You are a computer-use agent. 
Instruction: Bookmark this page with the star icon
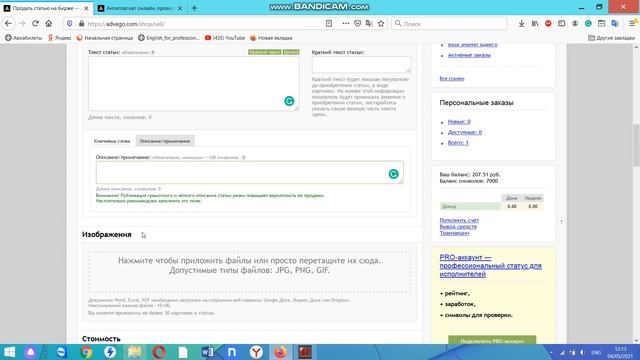[x=381, y=24]
